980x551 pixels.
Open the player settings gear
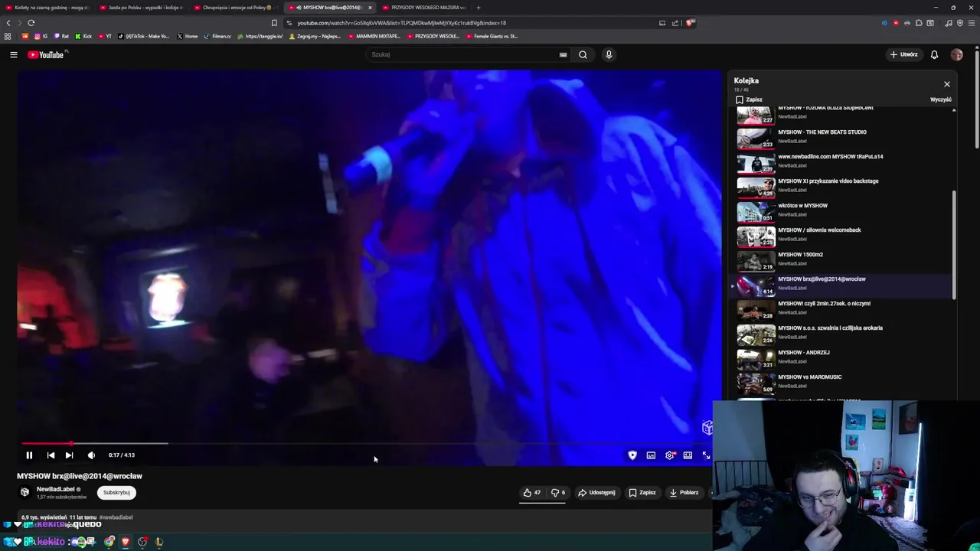tap(670, 455)
